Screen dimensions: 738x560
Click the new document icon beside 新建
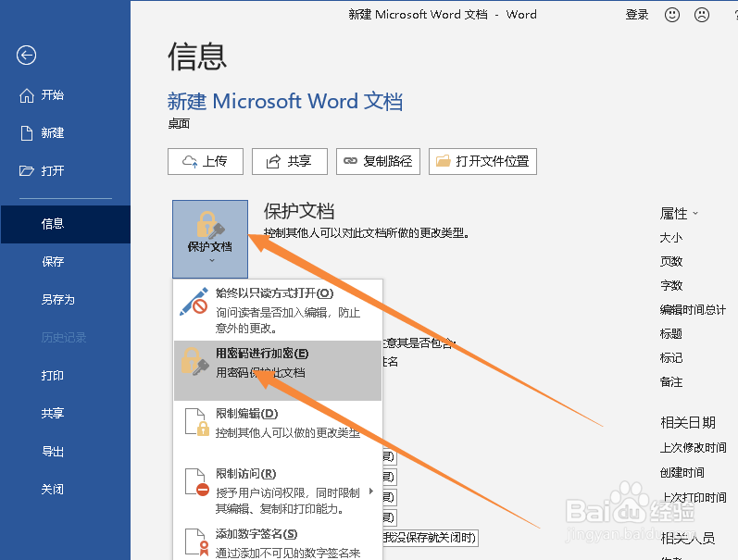[27, 133]
